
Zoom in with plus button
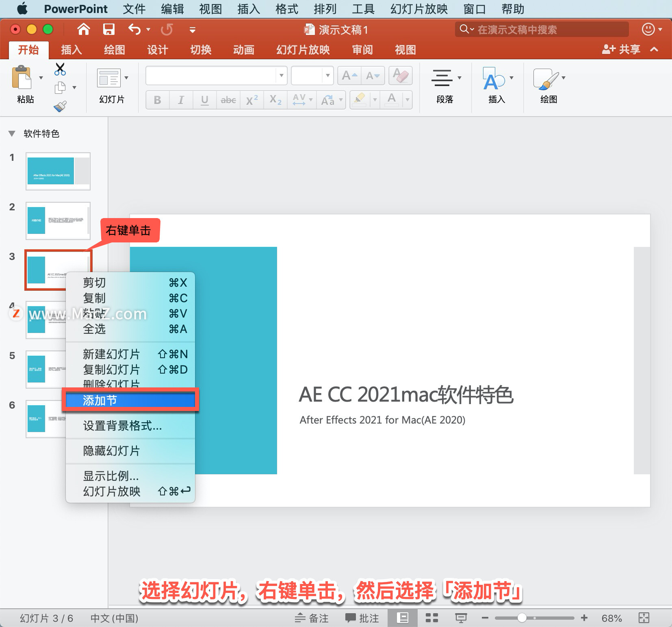click(584, 618)
